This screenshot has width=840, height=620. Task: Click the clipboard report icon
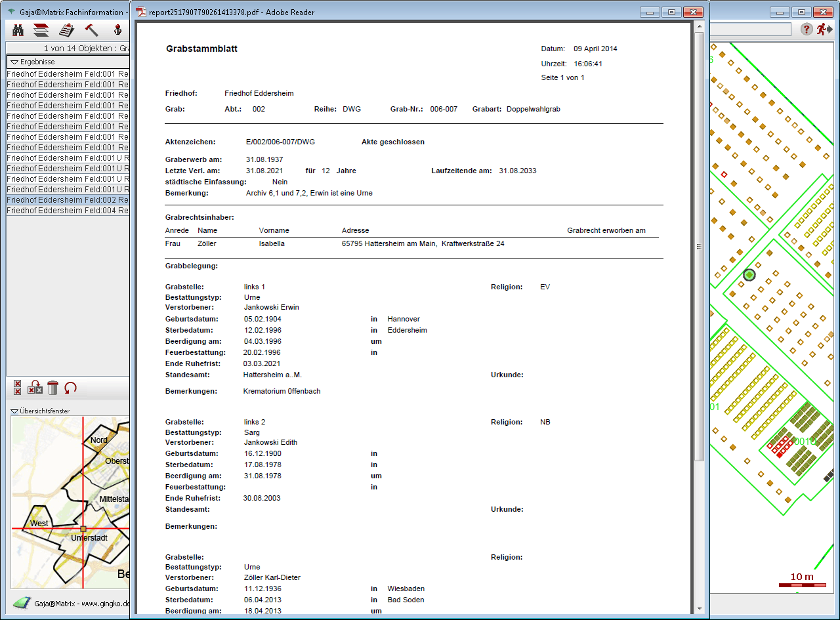tap(66, 30)
